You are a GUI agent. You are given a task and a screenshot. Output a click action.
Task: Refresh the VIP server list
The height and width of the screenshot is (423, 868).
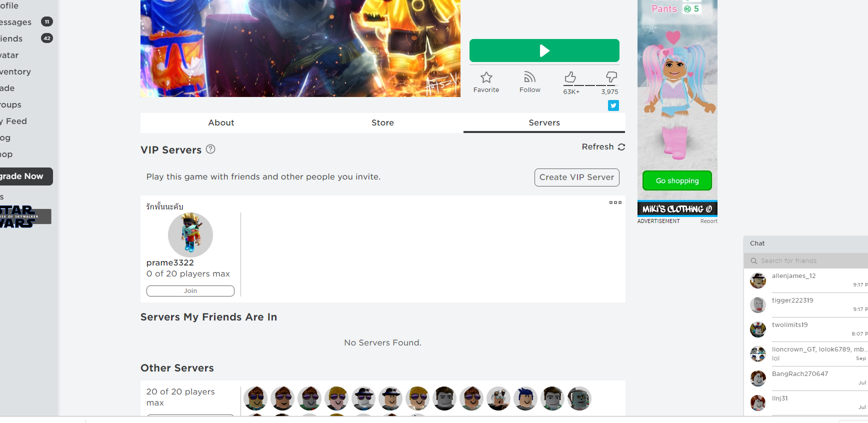pos(603,147)
